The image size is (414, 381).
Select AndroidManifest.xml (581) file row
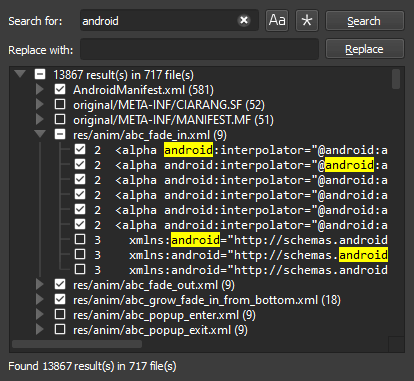pyautogui.click(x=143, y=90)
